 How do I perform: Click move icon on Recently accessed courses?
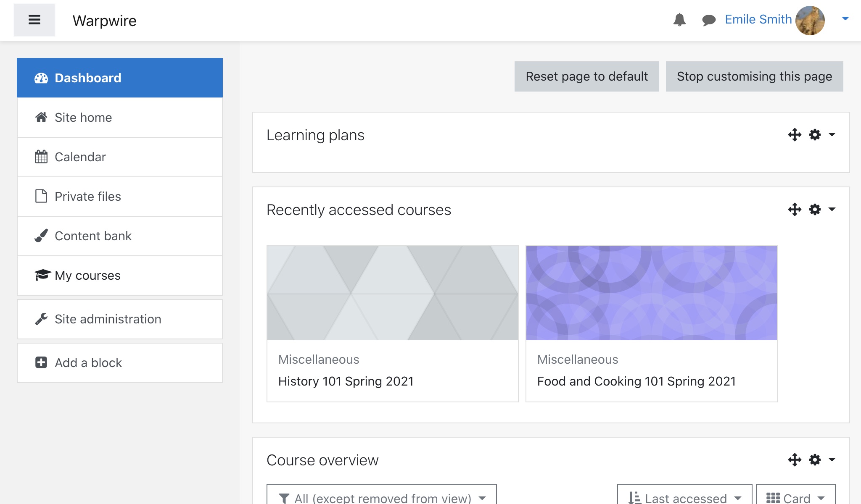point(795,210)
